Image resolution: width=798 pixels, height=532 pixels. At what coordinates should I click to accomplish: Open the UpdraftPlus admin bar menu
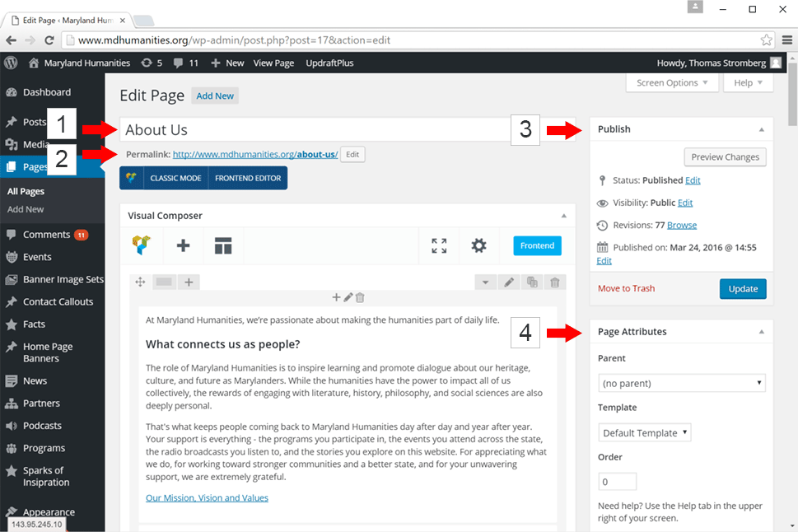tap(329, 63)
